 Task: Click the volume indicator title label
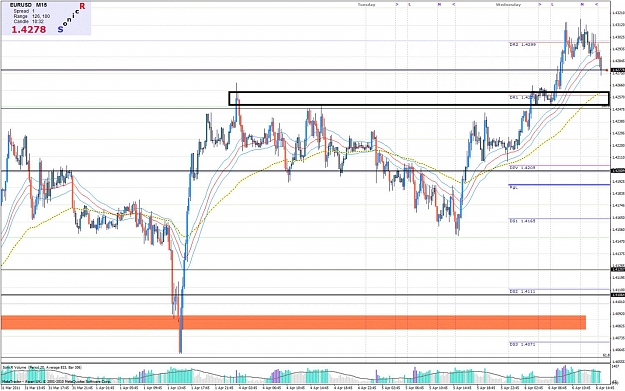[x=41, y=367]
